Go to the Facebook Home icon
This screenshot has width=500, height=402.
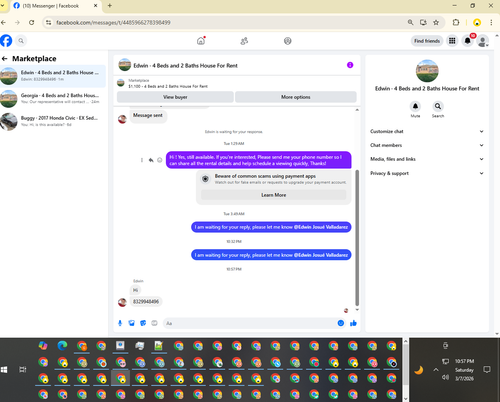coord(201,41)
